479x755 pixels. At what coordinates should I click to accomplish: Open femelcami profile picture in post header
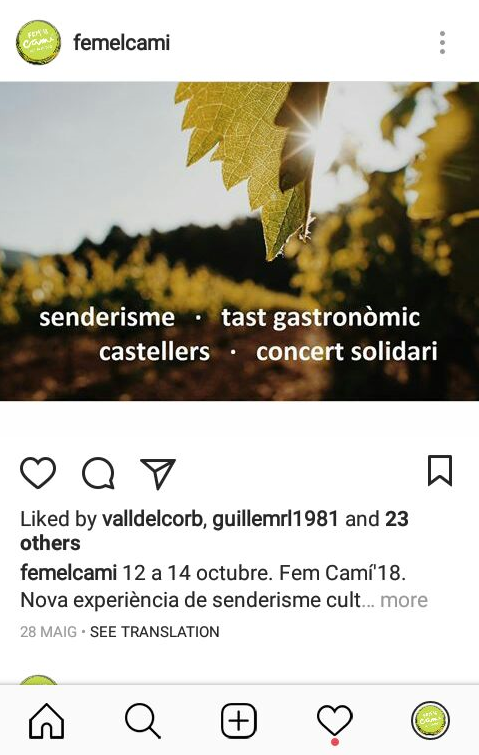(x=39, y=42)
